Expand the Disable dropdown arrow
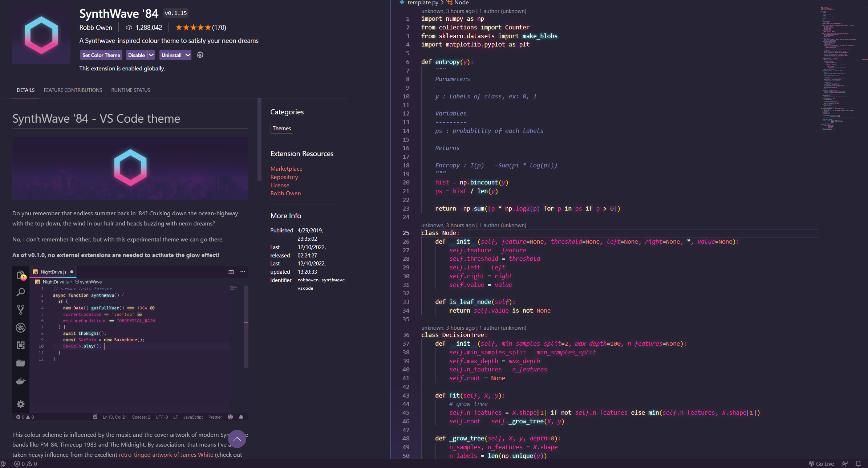 click(151, 55)
